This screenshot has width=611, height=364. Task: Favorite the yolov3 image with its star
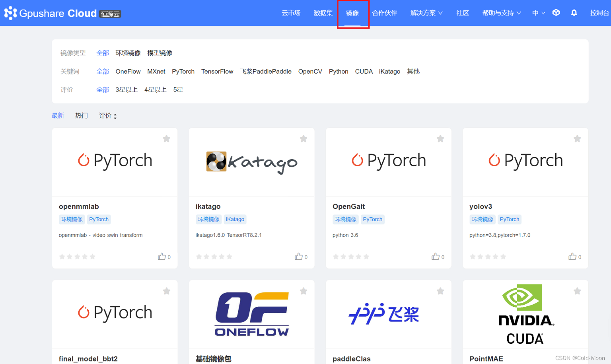(577, 138)
